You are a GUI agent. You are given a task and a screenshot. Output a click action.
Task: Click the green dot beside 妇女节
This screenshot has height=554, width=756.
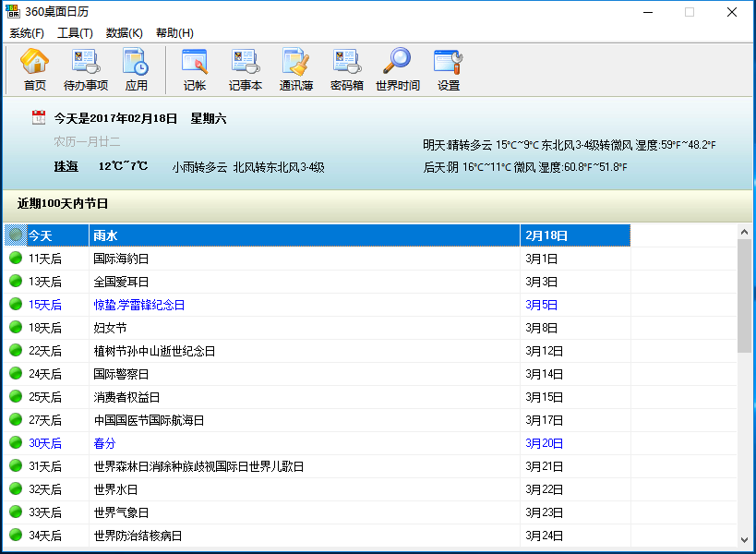point(15,328)
